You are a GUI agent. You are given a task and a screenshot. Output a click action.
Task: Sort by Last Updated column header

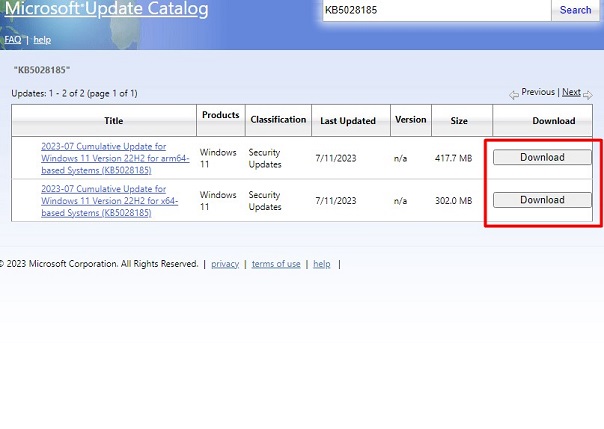point(348,121)
